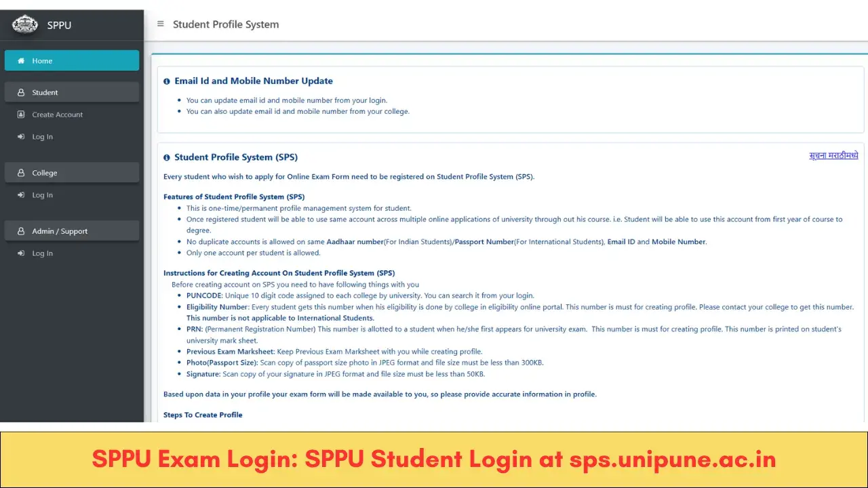Select the Steps To Create Profile heading
The height and width of the screenshot is (488, 868).
coord(203,415)
